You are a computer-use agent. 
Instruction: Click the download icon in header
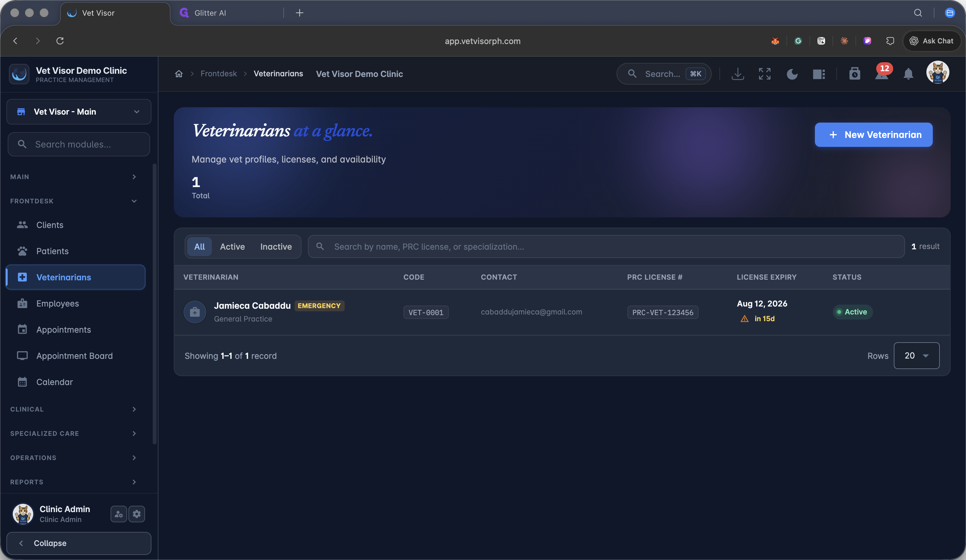[738, 73]
